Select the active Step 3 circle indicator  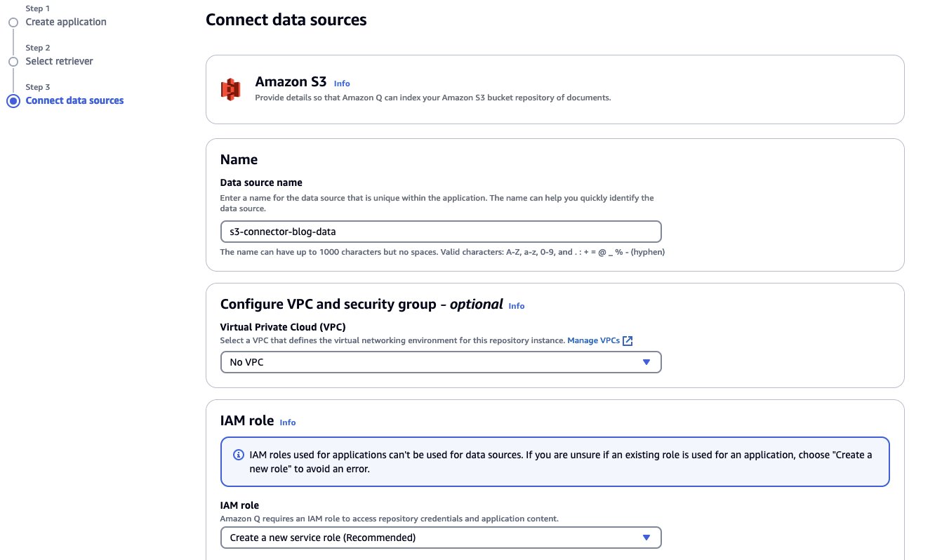[x=13, y=101]
